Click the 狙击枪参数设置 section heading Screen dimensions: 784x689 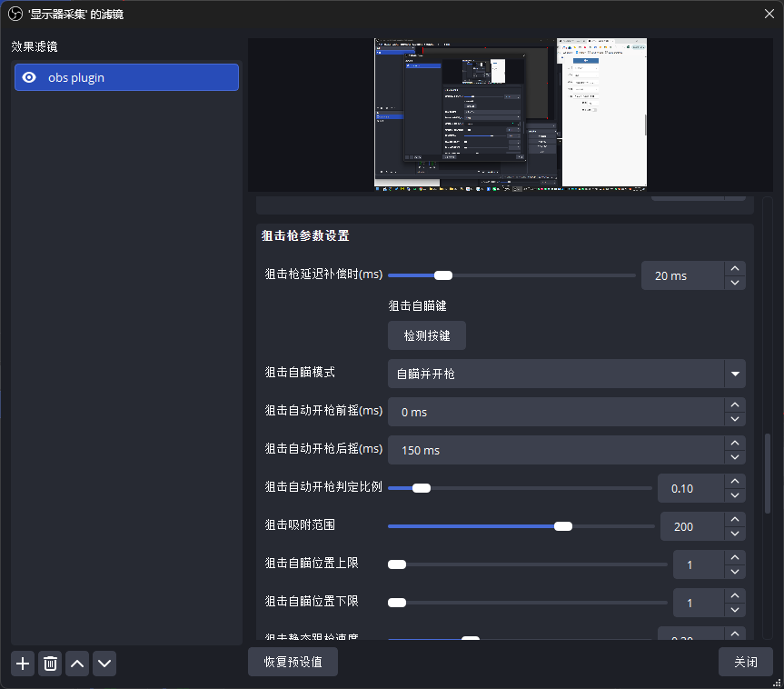click(x=305, y=235)
